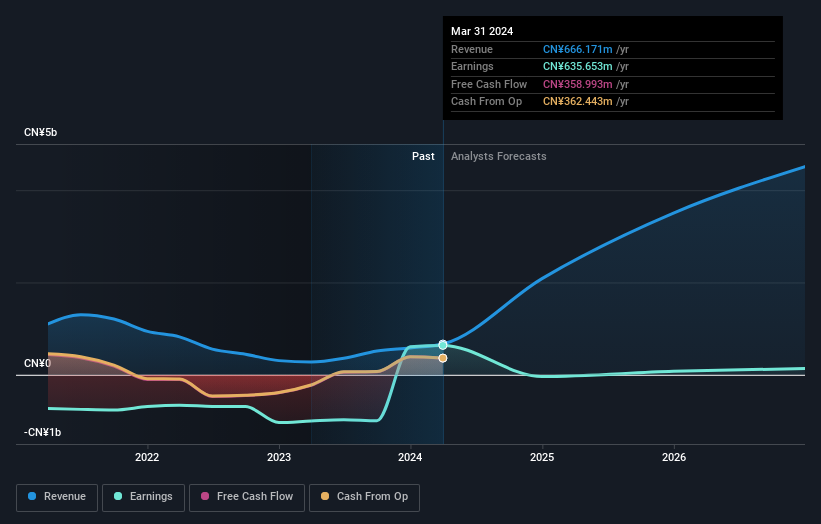Click the CN¥5b y-axis label

tap(40, 132)
